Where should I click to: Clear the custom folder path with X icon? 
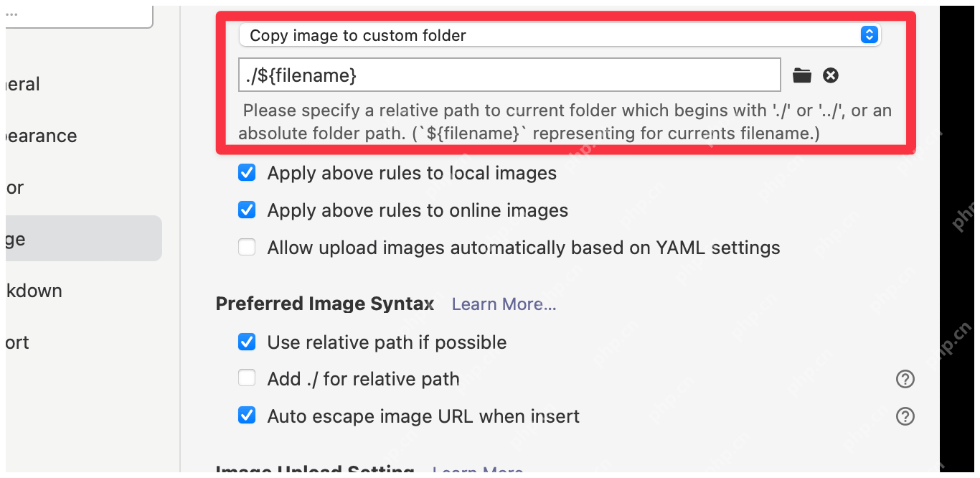[x=831, y=75]
